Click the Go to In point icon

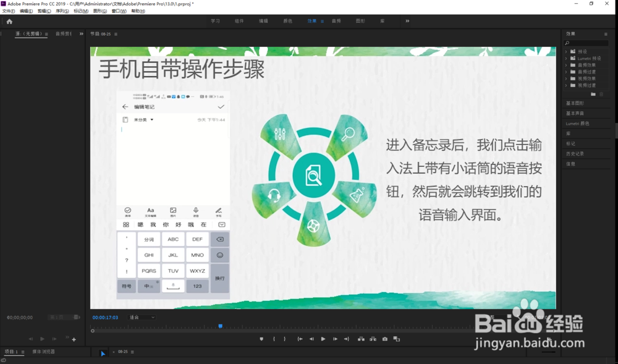pyautogui.click(x=300, y=339)
